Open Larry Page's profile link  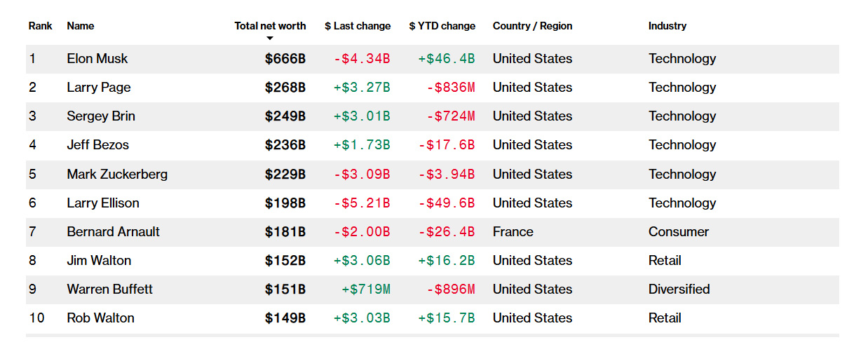click(99, 88)
